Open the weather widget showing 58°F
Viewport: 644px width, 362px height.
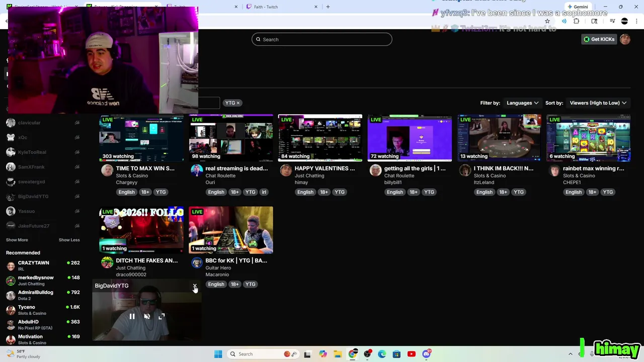(23, 354)
